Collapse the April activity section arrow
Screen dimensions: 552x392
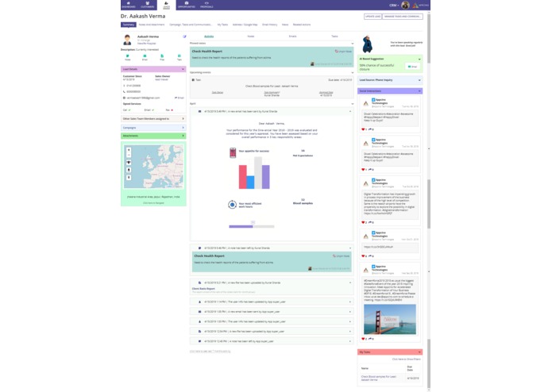click(x=352, y=104)
